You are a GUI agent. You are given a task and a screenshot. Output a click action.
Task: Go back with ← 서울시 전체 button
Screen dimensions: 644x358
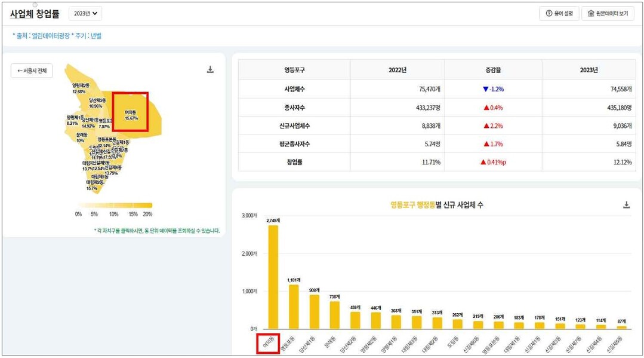pyautogui.click(x=32, y=71)
